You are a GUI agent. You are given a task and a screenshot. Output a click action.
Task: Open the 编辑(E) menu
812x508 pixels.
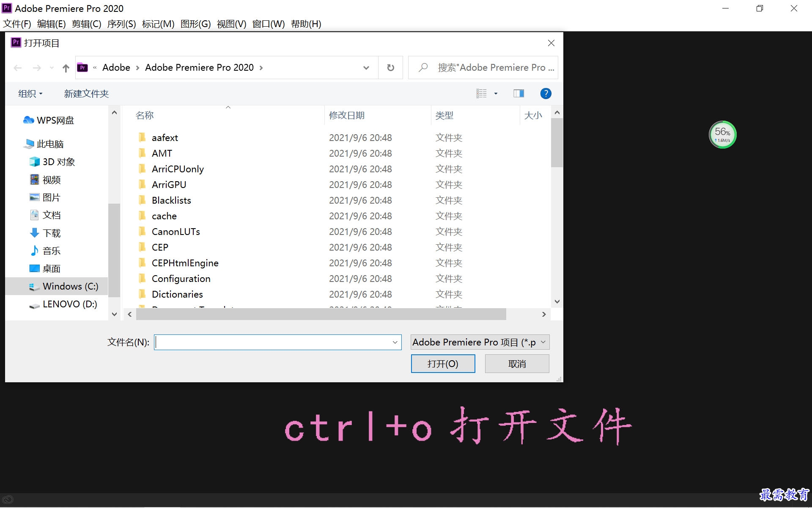tap(52, 24)
